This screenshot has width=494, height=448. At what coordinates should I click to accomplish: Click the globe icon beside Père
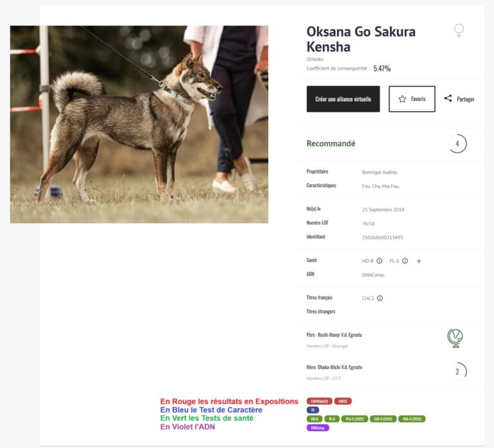click(455, 338)
